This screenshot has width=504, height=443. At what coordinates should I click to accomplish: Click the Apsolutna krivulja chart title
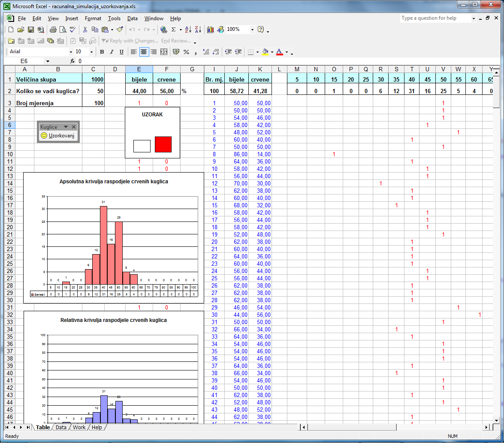[x=114, y=182]
